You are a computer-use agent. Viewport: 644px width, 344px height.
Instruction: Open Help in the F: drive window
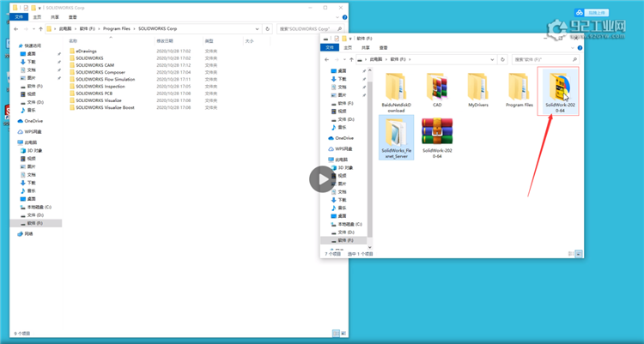[x=579, y=48]
